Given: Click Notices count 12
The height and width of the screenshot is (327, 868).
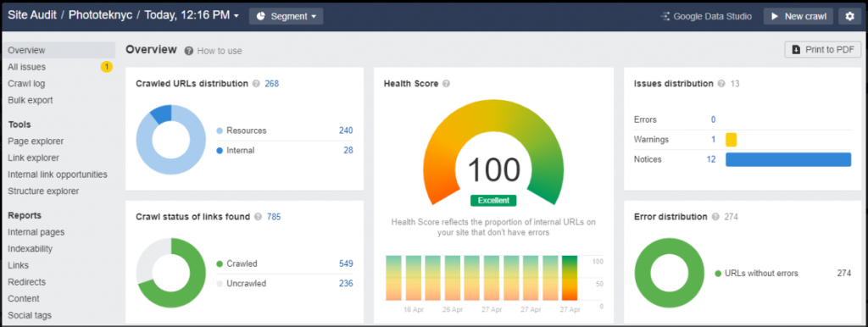Looking at the screenshot, I should [x=711, y=159].
